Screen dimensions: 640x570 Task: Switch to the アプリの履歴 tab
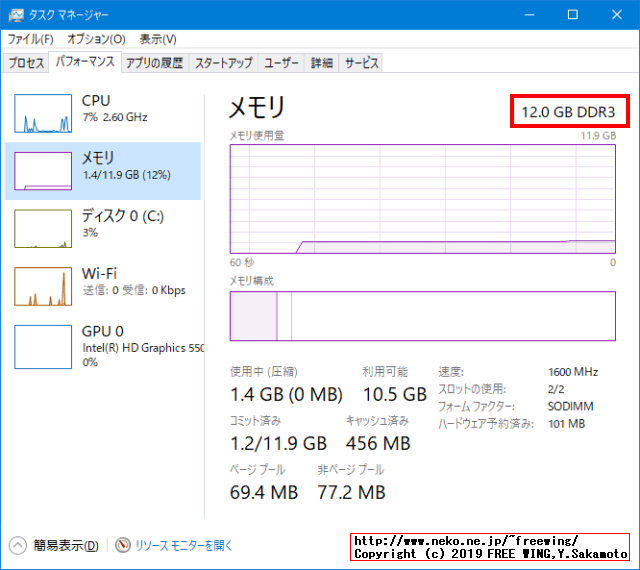tap(154, 63)
